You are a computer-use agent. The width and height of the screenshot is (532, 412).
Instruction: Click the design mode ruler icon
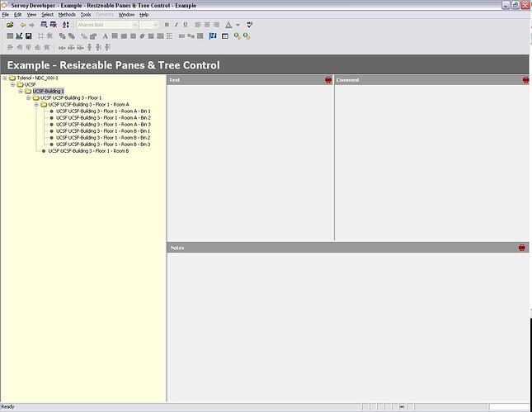(x=19, y=36)
